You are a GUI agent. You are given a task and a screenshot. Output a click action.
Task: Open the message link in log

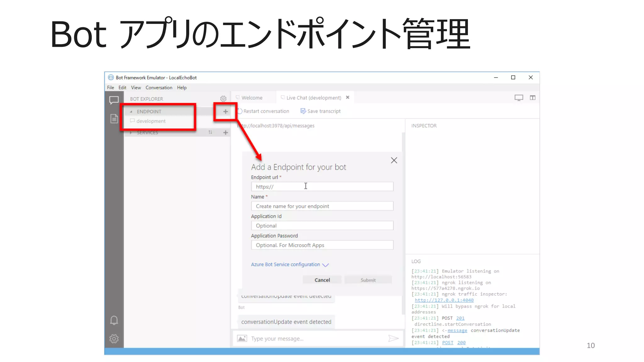457,330
